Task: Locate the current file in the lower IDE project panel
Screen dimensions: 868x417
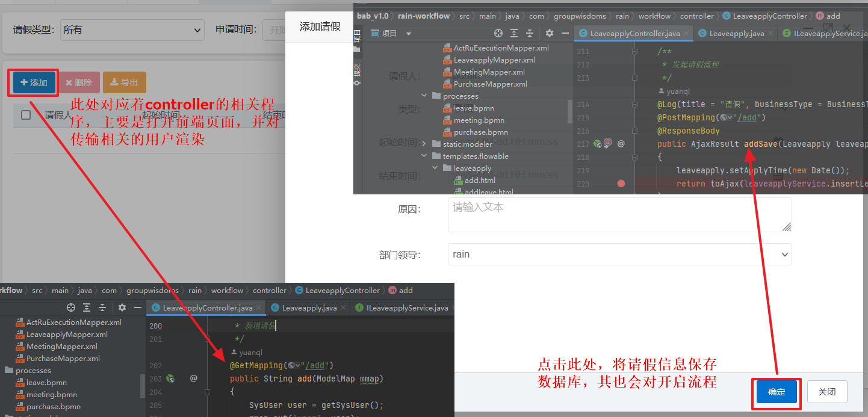Action: click(71, 307)
